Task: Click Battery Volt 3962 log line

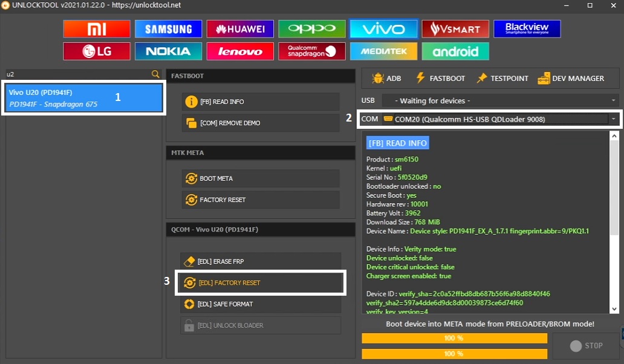Action: [393, 213]
